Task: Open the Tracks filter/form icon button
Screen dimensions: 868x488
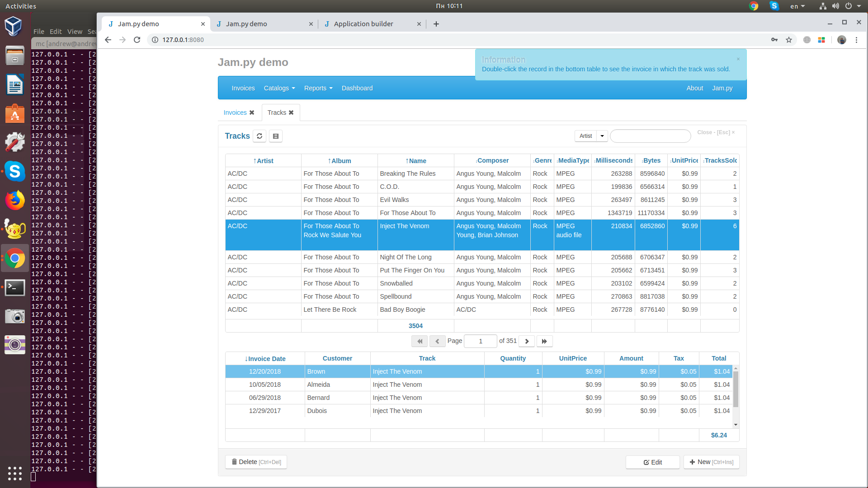Action: (276, 136)
